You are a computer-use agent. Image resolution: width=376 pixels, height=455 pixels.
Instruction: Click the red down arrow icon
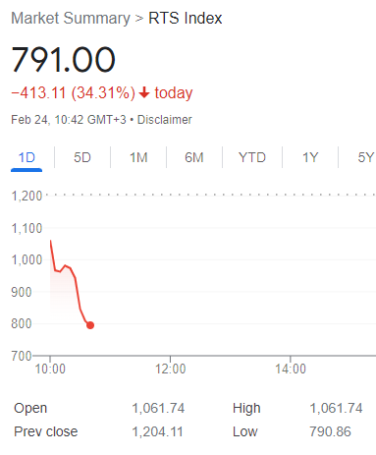(144, 92)
